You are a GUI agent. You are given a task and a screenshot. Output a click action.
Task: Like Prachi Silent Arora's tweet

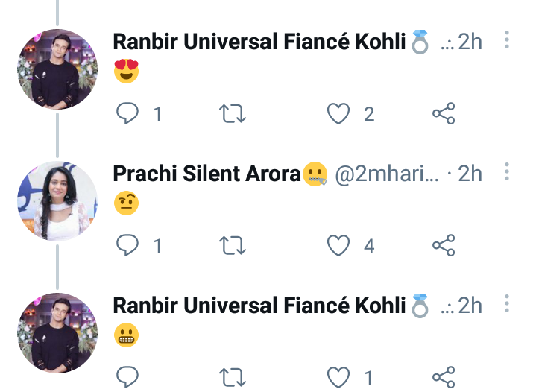tap(338, 245)
